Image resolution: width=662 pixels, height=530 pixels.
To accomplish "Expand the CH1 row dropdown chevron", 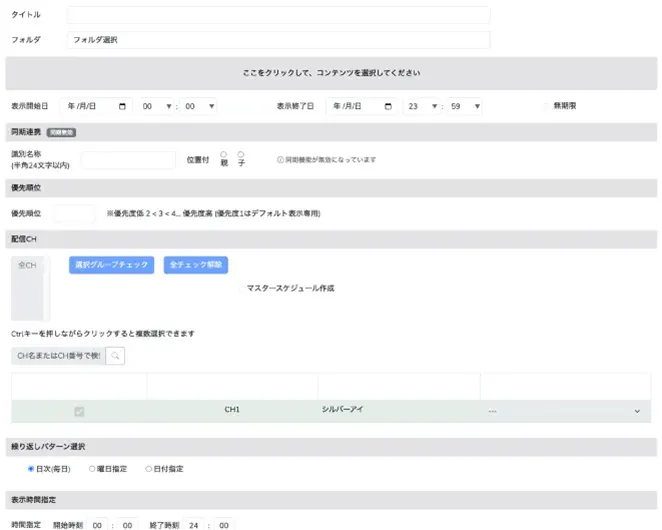I will click(x=637, y=411).
